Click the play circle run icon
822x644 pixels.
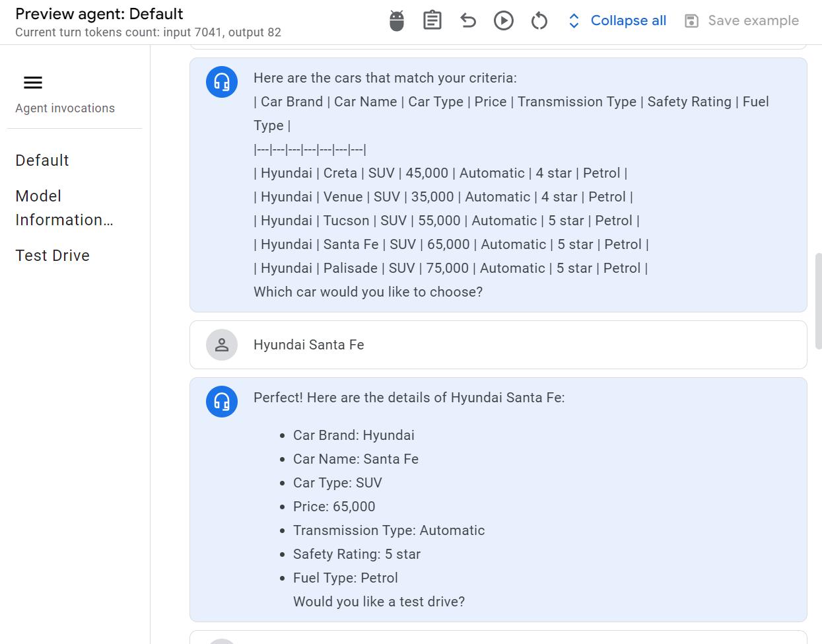(504, 20)
